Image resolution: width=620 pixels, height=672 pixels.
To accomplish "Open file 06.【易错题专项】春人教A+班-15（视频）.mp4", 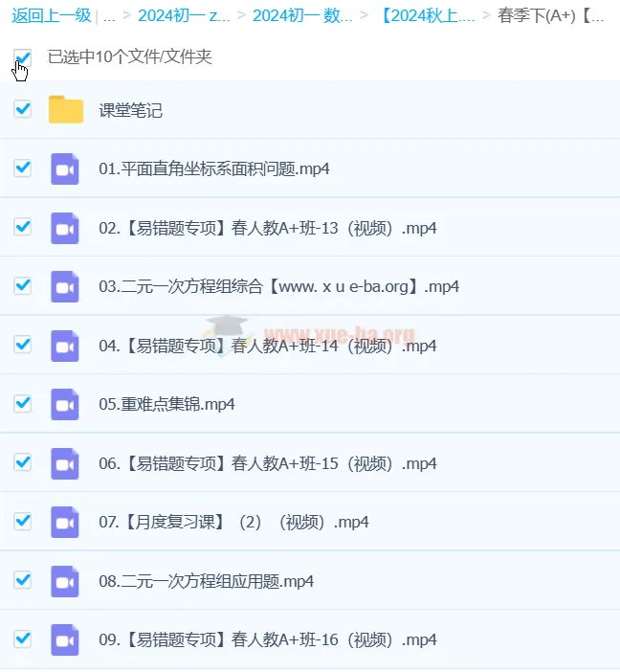I will (268, 463).
